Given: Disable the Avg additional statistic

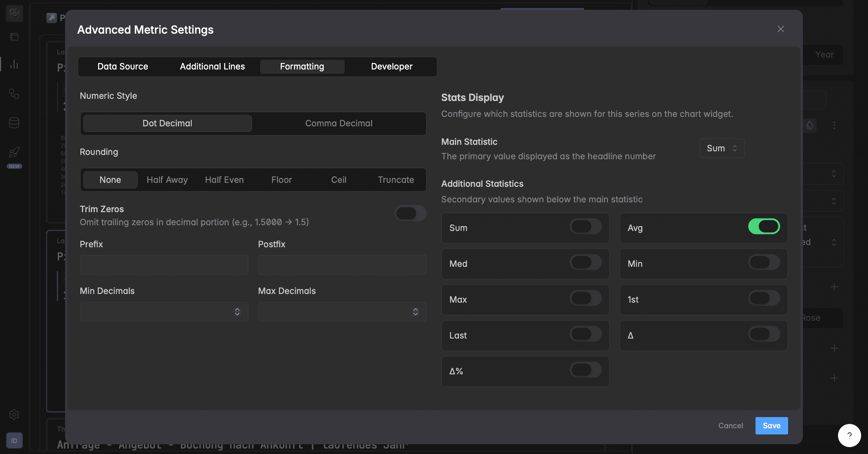Looking at the screenshot, I should [x=764, y=227].
